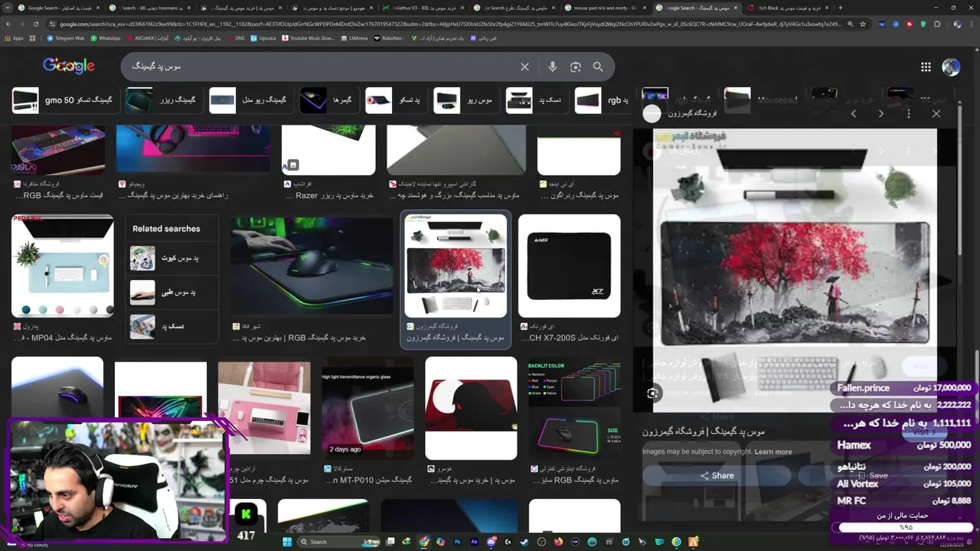
Task: Open the Telegram Web bookmark
Action: (x=65, y=38)
